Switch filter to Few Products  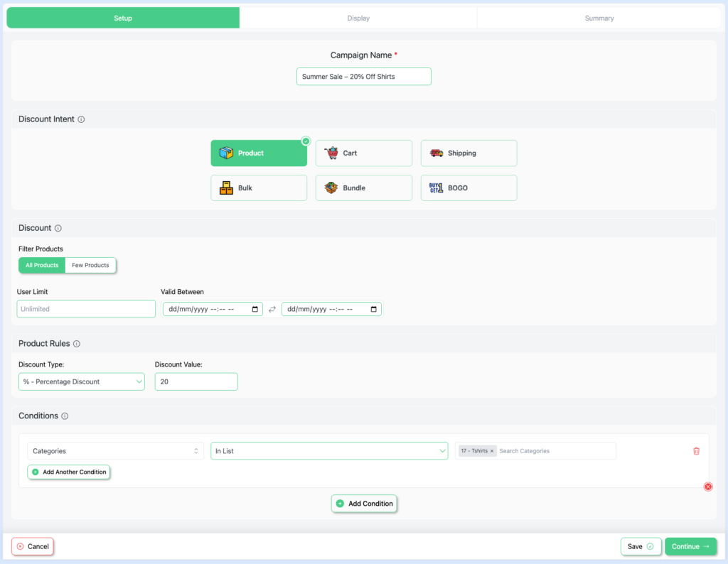click(x=90, y=266)
